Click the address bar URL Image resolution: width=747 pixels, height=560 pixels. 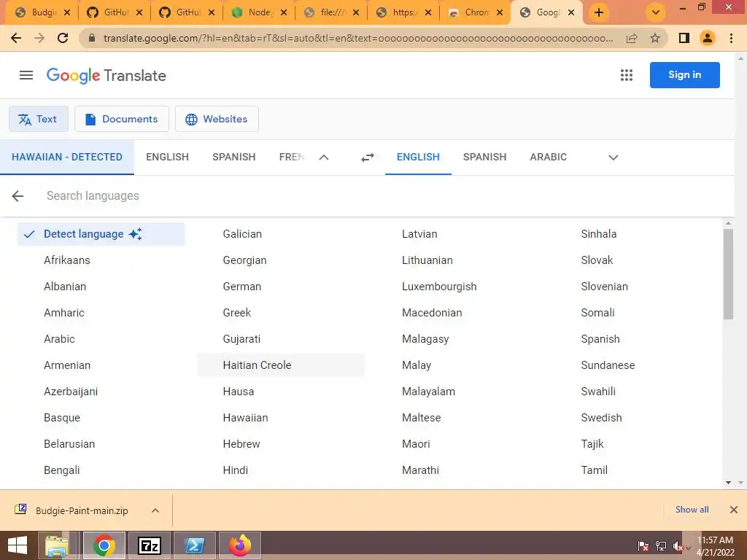coord(357,38)
